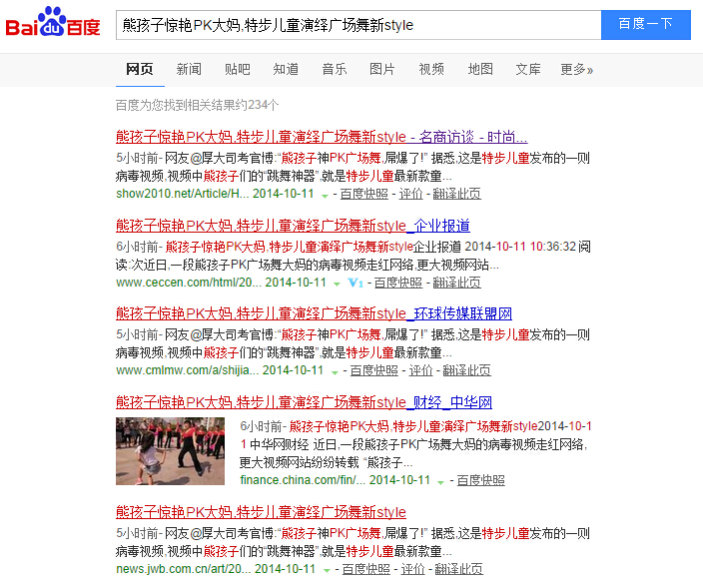Click the show2010.net/Article URL text
Image resolution: width=703 pixels, height=588 pixels.
click(x=182, y=194)
